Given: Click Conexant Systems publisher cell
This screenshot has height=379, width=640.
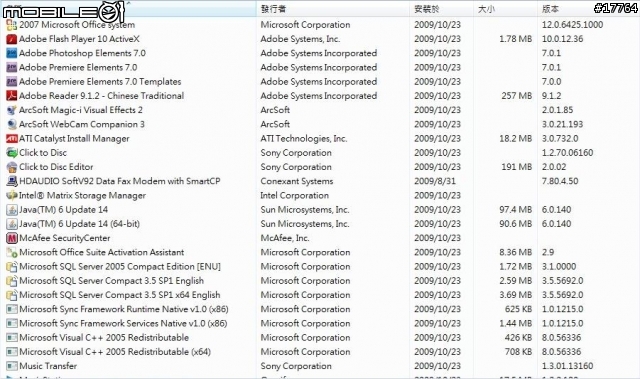Looking at the screenshot, I should [297, 181].
